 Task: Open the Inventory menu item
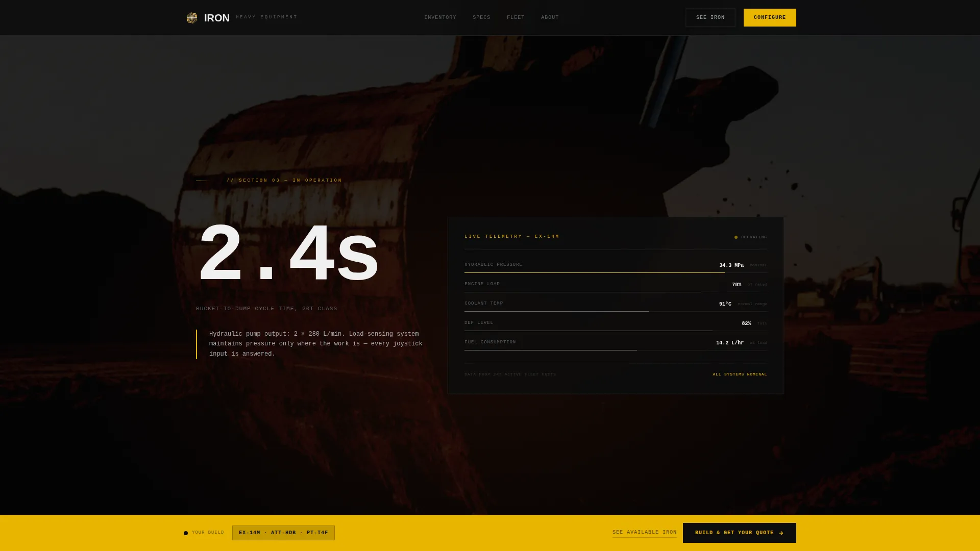point(440,17)
